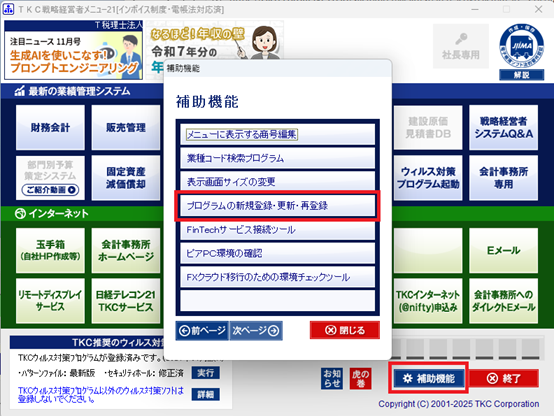The height and width of the screenshot is (416, 554).
Task: Open 会計事務所ホームページ tile
Action: point(126,250)
